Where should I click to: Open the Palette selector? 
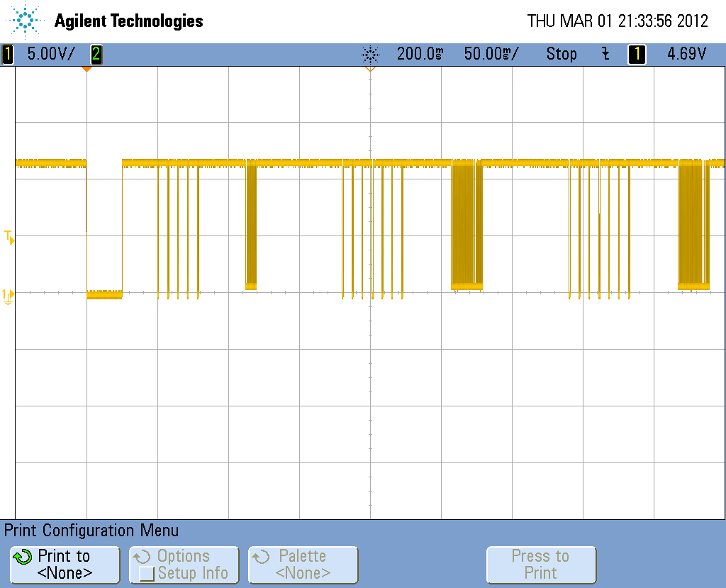point(303,565)
